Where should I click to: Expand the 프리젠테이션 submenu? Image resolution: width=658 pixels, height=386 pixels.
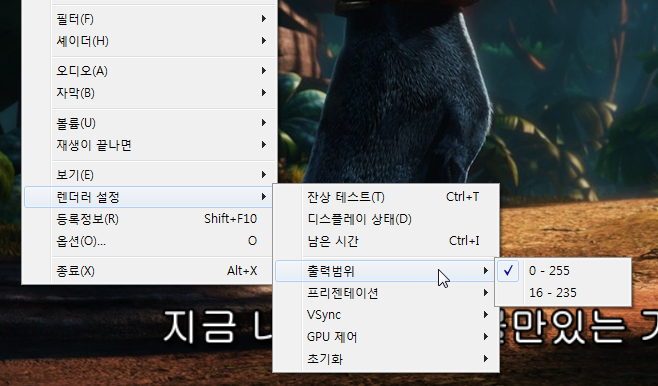tap(386, 293)
